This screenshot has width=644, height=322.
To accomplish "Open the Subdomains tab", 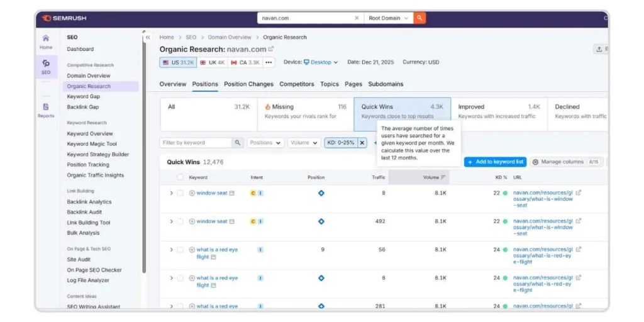I will pos(386,84).
